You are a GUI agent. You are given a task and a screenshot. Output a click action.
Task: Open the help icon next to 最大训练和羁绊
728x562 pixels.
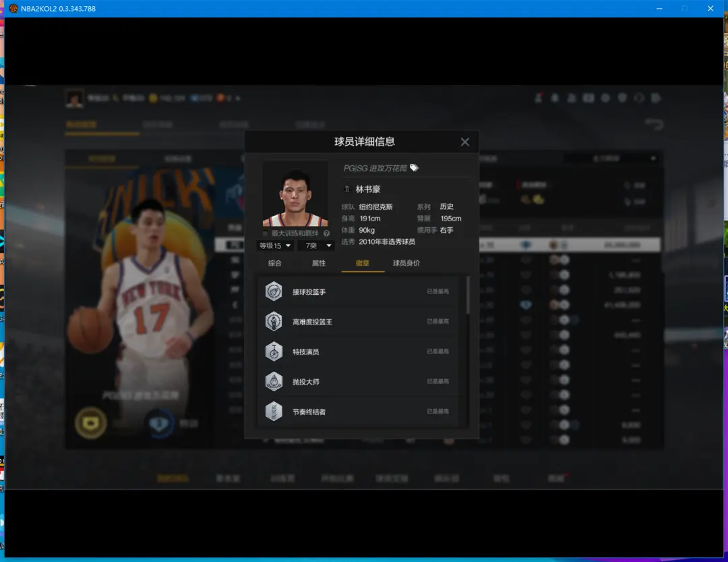(x=326, y=233)
